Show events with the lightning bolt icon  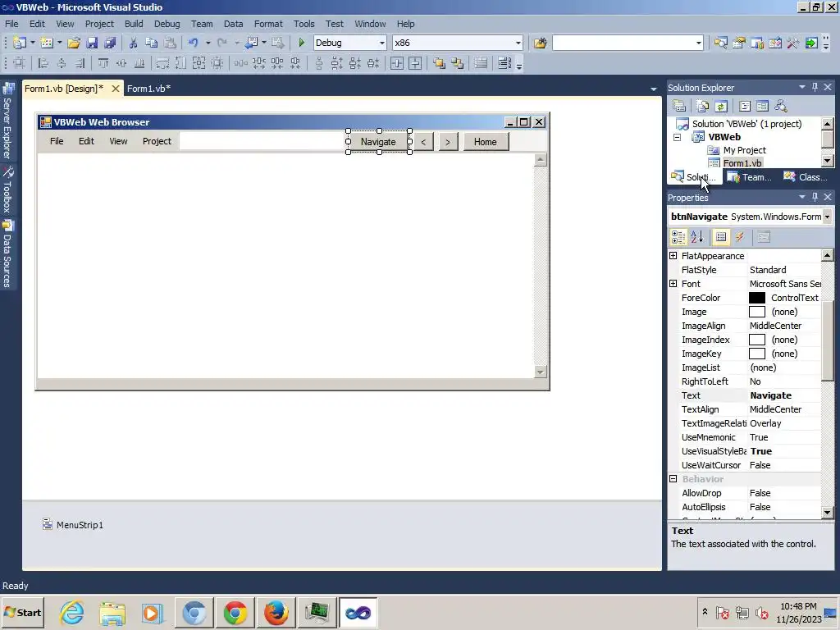tap(740, 237)
